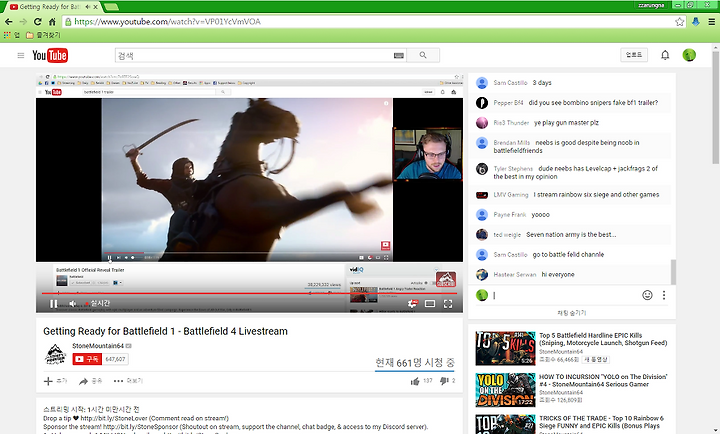
Task: Open the notifications bell
Action: (x=664, y=55)
